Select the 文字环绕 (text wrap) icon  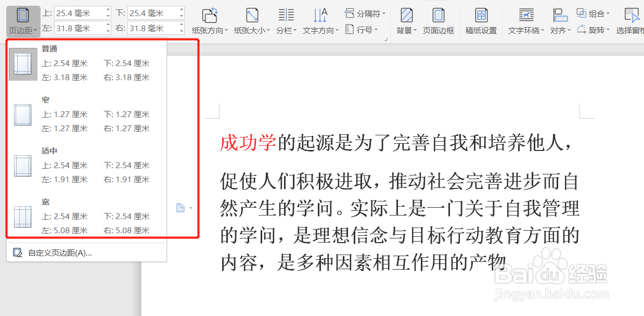tap(525, 17)
